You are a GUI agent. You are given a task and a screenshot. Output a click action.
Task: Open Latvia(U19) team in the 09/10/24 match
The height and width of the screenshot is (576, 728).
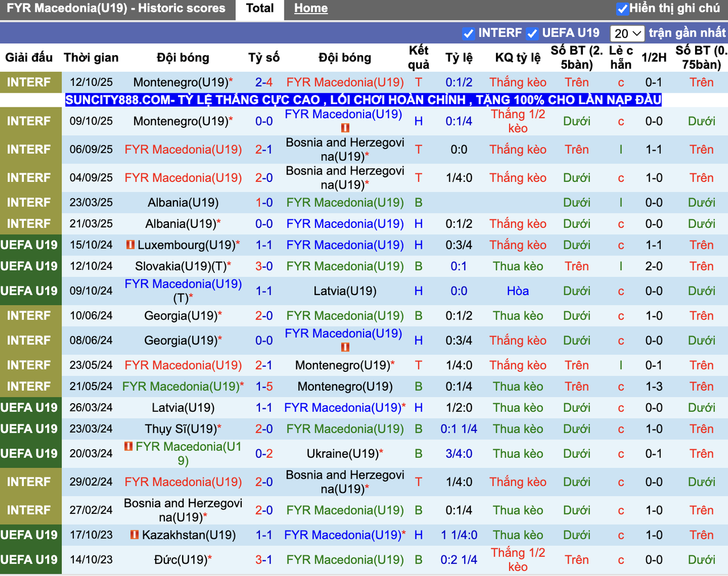click(x=345, y=291)
